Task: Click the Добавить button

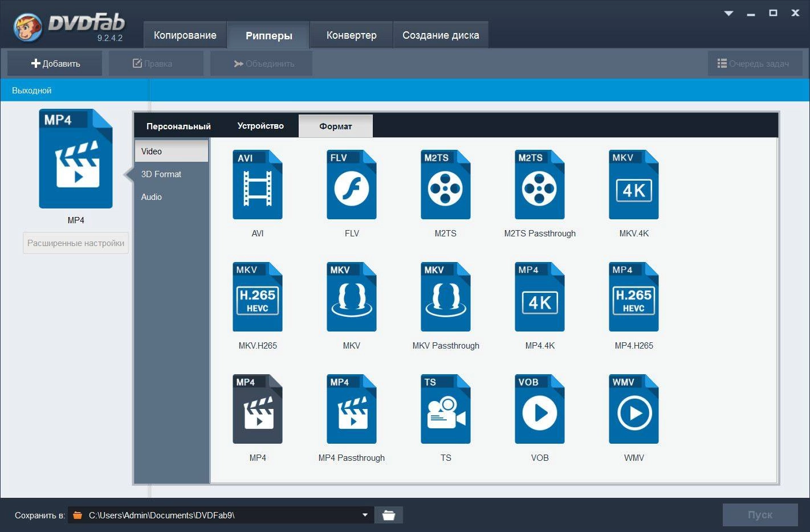Action: pos(55,63)
